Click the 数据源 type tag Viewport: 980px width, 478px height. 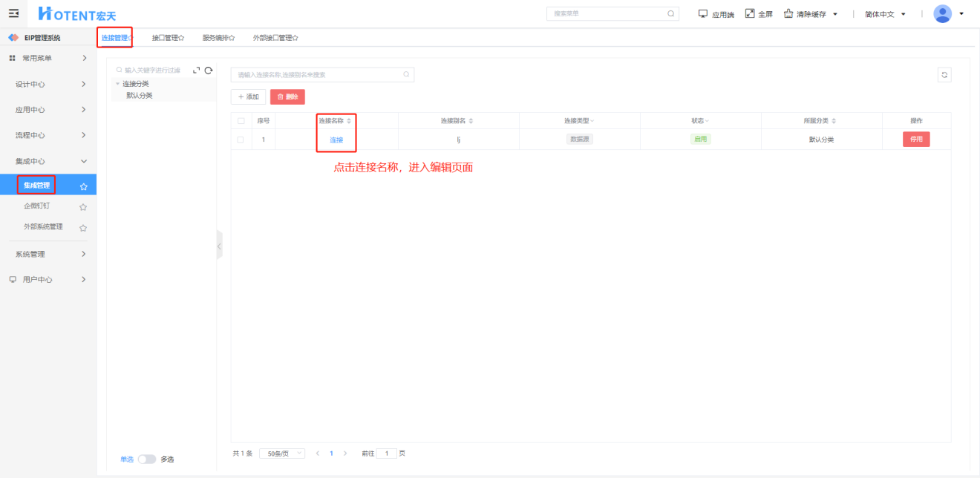[580, 139]
